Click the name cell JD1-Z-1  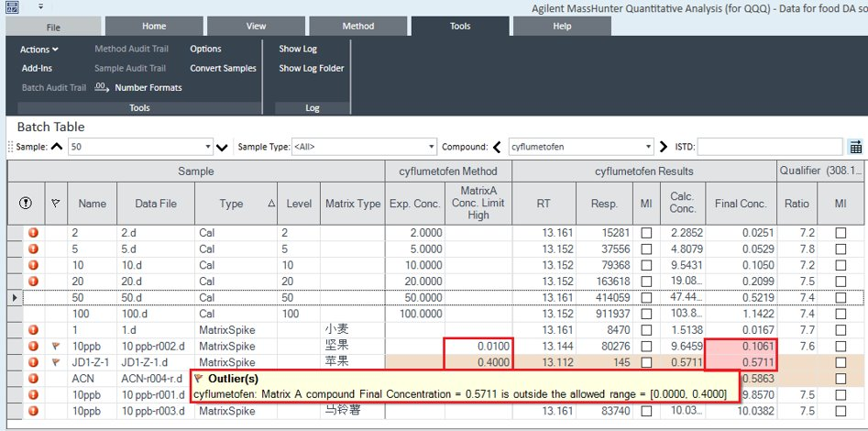(x=92, y=363)
